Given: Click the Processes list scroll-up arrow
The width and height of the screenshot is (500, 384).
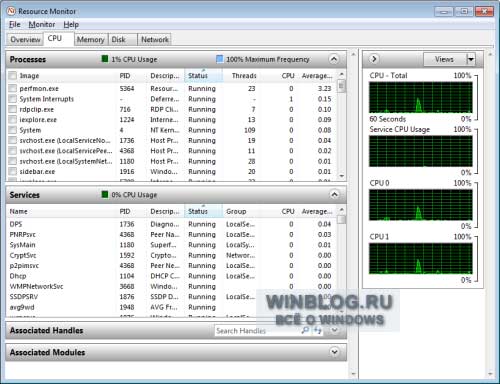Looking at the screenshot, I should pyautogui.click(x=341, y=74).
